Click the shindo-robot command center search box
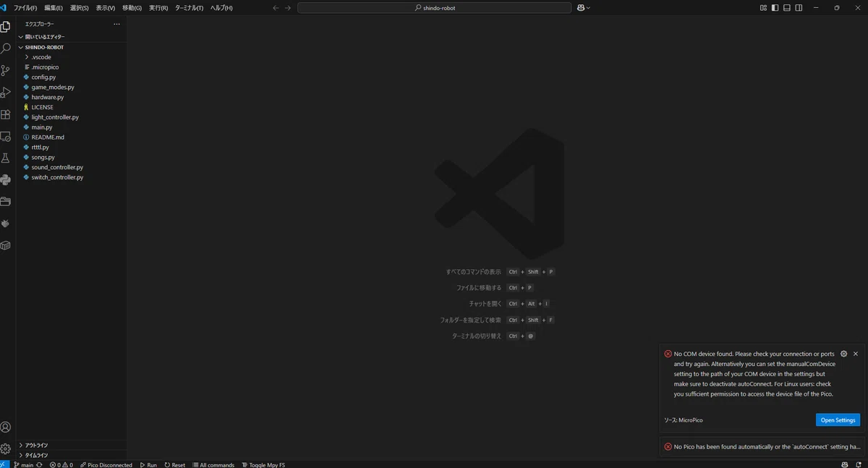 pos(434,8)
